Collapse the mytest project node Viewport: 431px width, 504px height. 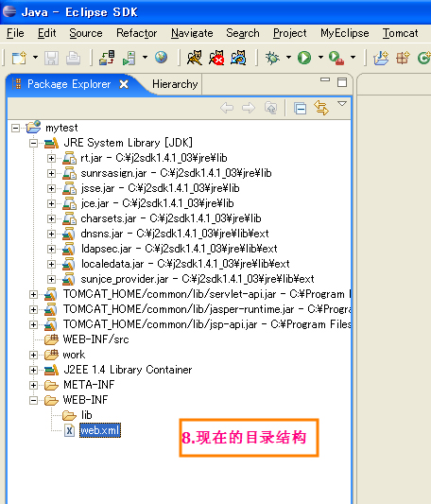(x=15, y=128)
